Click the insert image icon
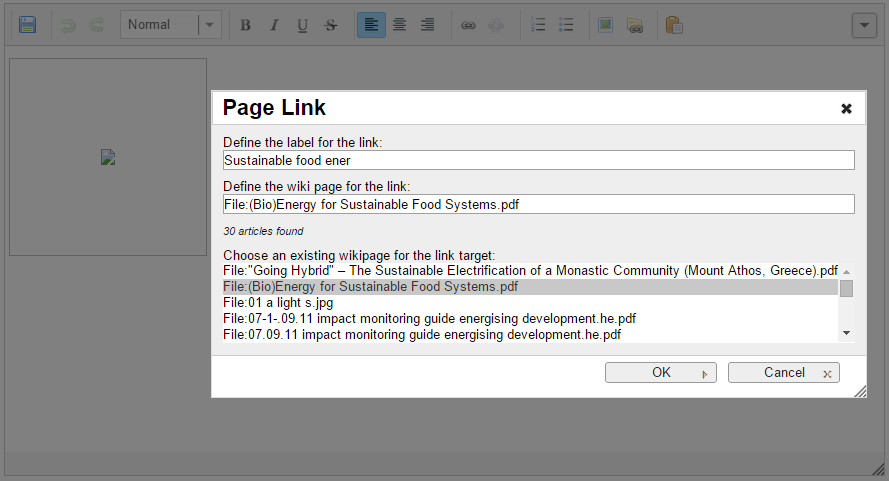The width and height of the screenshot is (889, 481). click(605, 25)
